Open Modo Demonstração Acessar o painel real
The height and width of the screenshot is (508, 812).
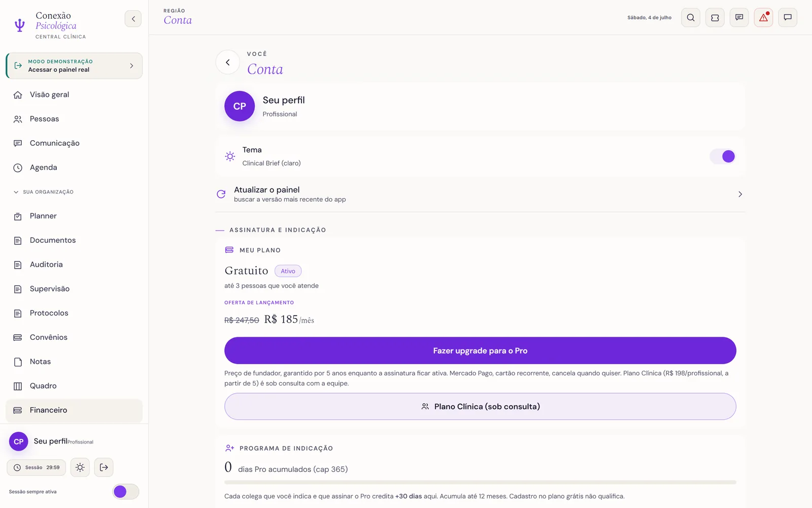(74, 66)
